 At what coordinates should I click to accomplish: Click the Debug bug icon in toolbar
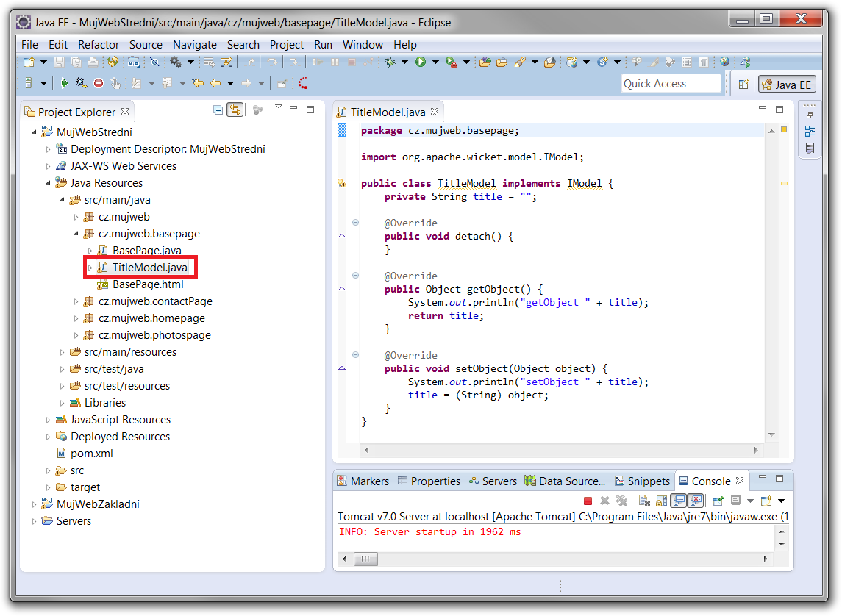(x=390, y=62)
